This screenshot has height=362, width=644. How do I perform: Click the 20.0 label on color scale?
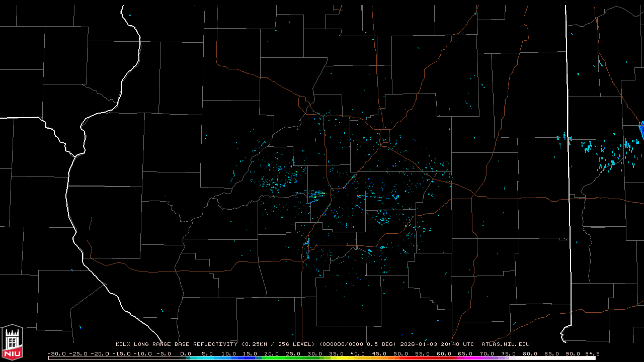point(272,353)
